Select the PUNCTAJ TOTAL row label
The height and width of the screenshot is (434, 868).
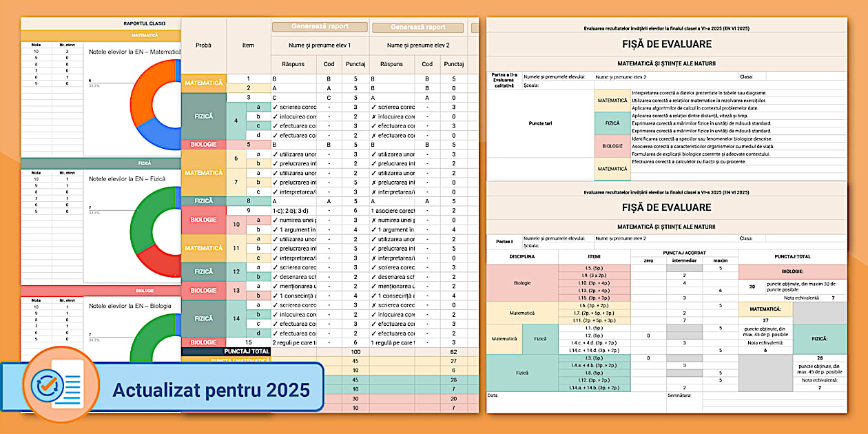[x=227, y=351]
